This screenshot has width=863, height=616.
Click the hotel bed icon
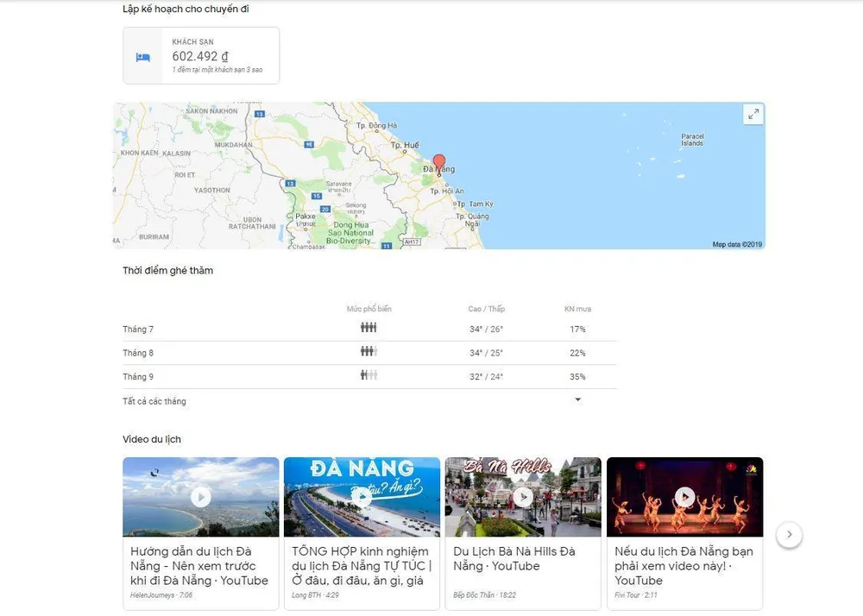pos(142,56)
